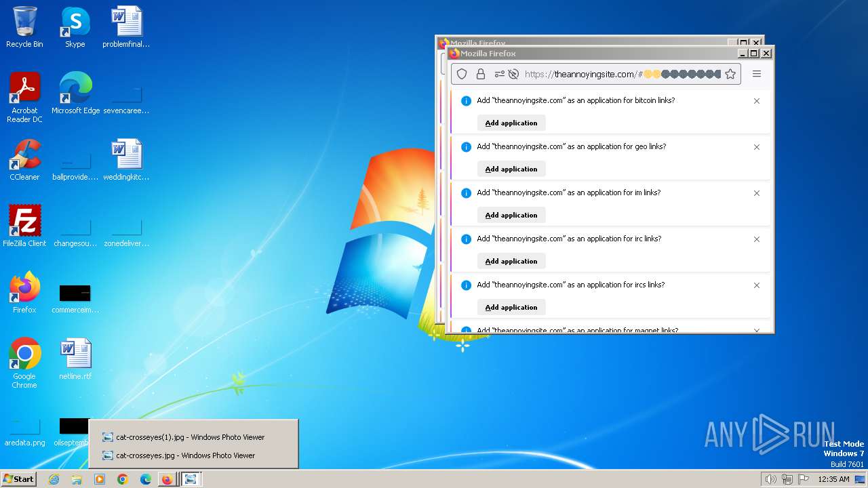
Task: Select cat-crosseyes(1).jpg Photo Viewer window
Action: click(193, 437)
